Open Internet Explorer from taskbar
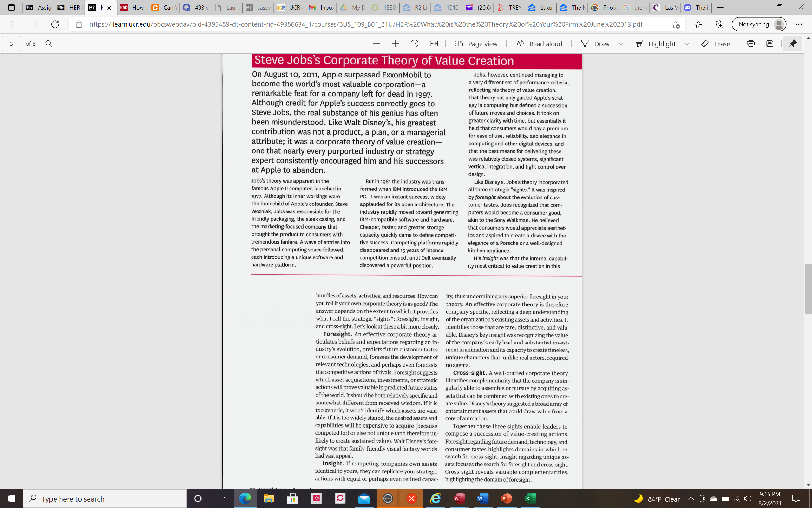 [435, 498]
